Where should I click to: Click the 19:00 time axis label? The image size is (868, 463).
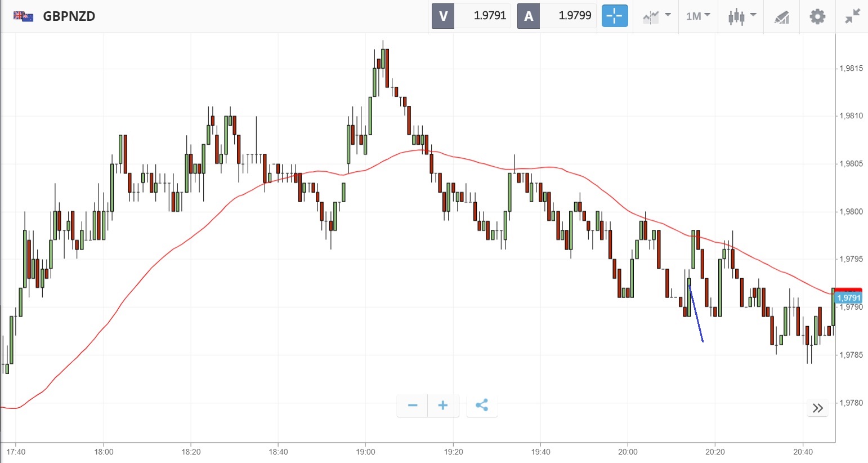[x=365, y=452]
